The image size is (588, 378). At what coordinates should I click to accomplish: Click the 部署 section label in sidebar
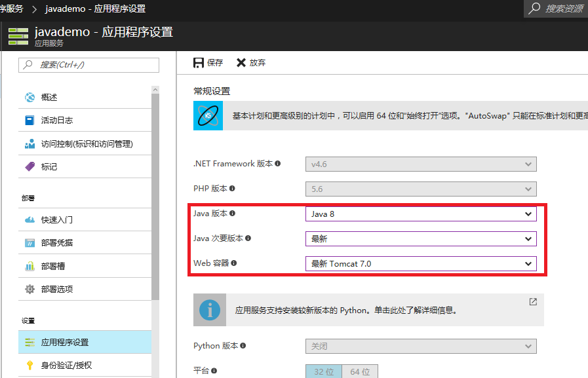pos(28,198)
